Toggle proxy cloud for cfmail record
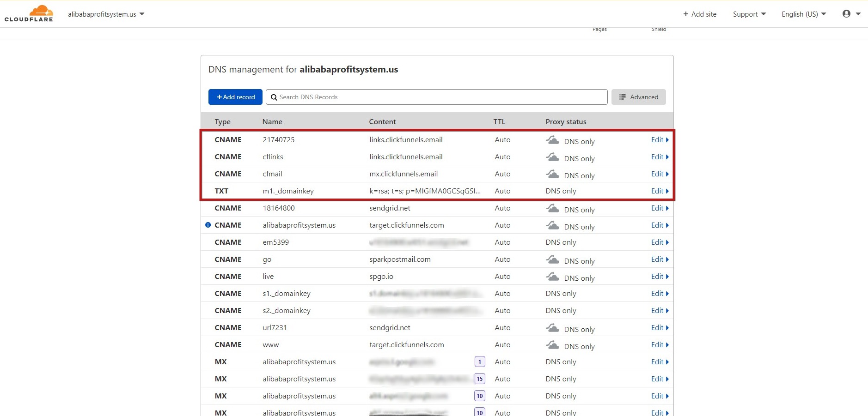Screen dimensions: 868x416 tap(552, 174)
